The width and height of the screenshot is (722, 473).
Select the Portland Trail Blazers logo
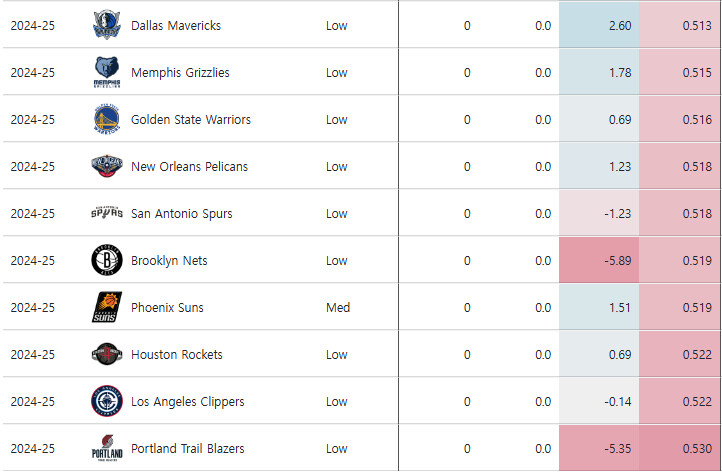105,448
